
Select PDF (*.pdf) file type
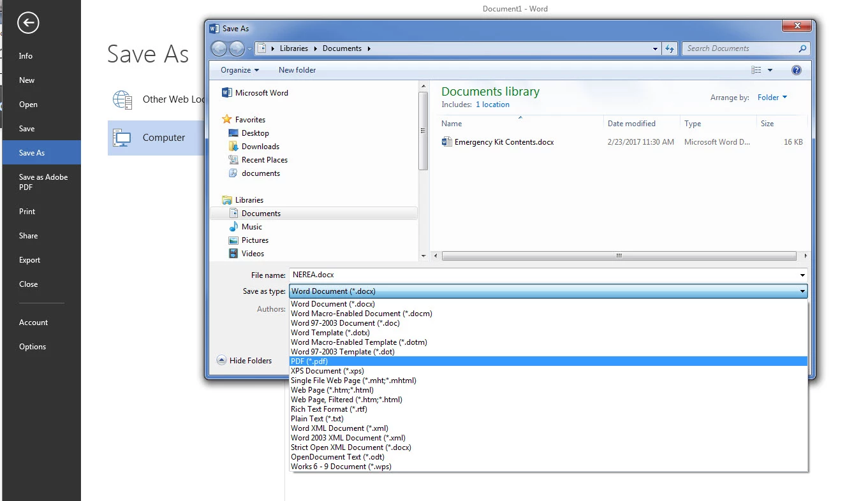pos(548,361)
